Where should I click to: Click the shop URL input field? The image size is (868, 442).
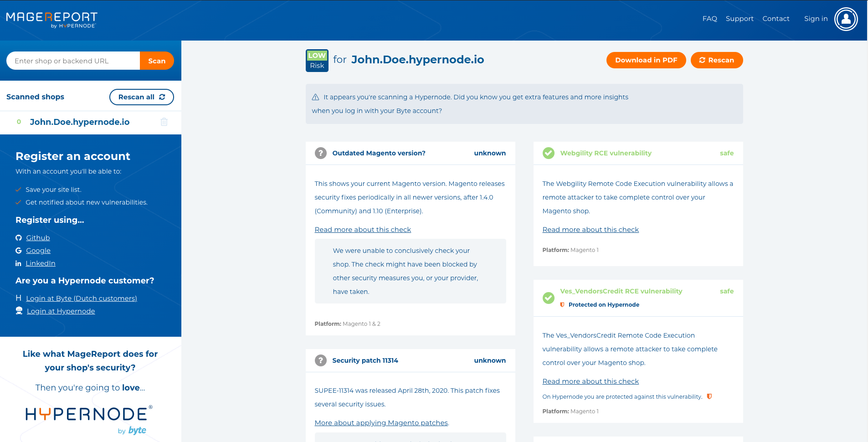tap(73, 60)
